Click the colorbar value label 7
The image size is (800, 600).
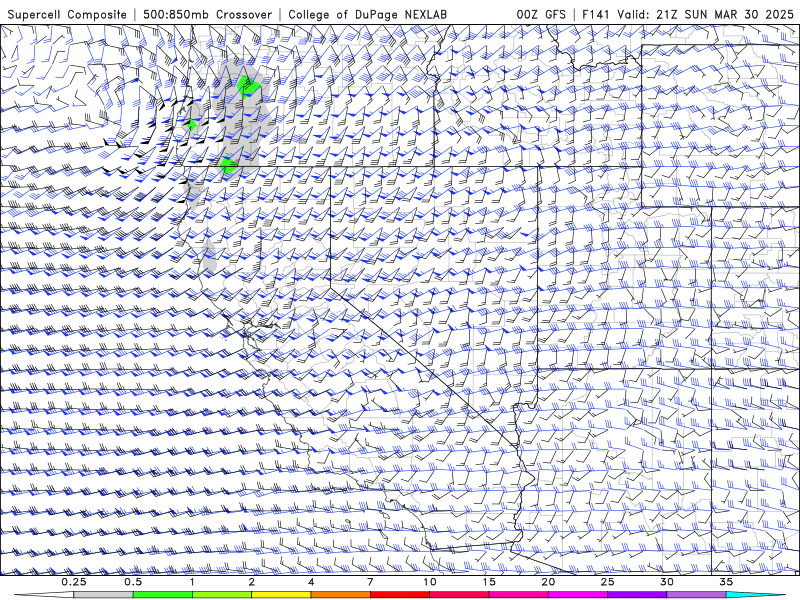pyautogui.click(x=370, y=582)
